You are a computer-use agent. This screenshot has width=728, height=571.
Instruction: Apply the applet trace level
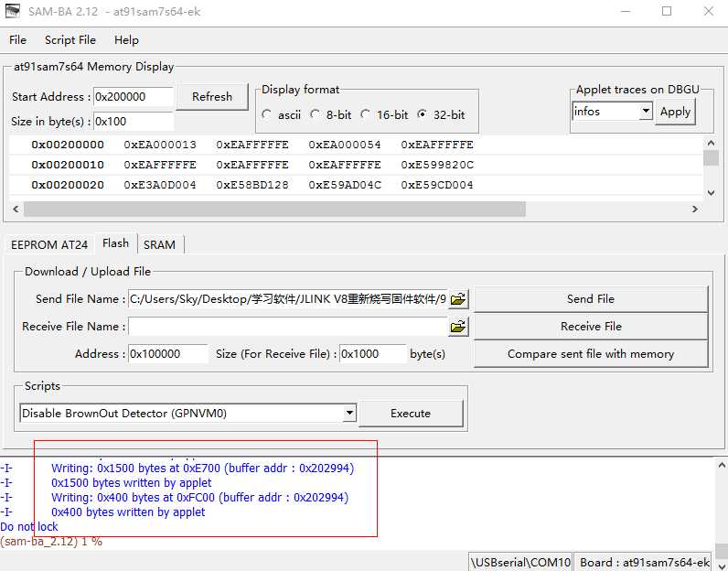click(x=675, y=112)
